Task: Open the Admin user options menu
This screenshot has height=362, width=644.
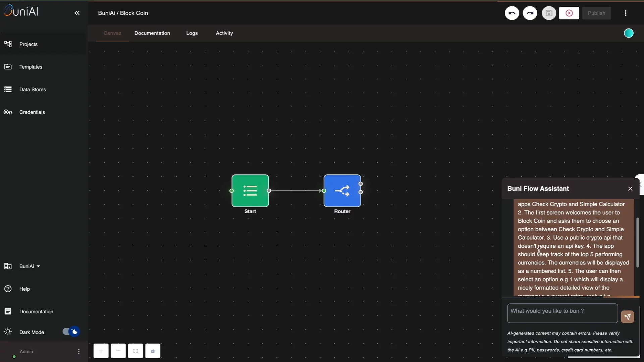Action: [78, 352]
